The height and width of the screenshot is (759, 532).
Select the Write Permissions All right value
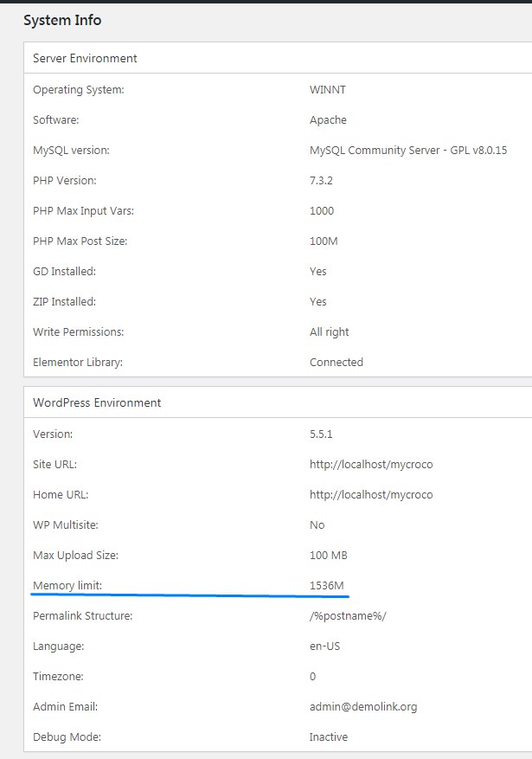click(x=329, y=332)
